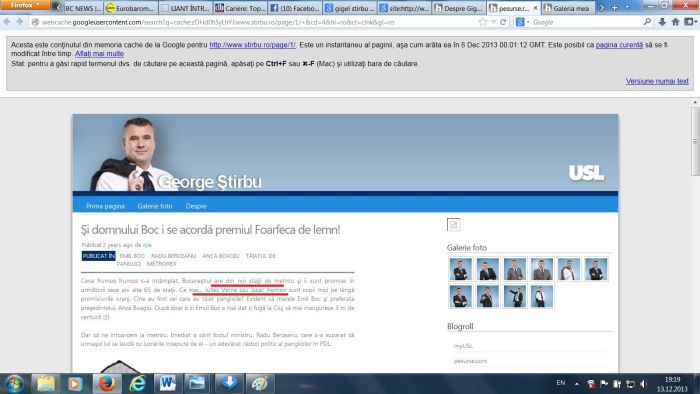The image size is (700, 394).
Task: Click the 'Aflați mai multe' link
Action: (x=100, y=54)
